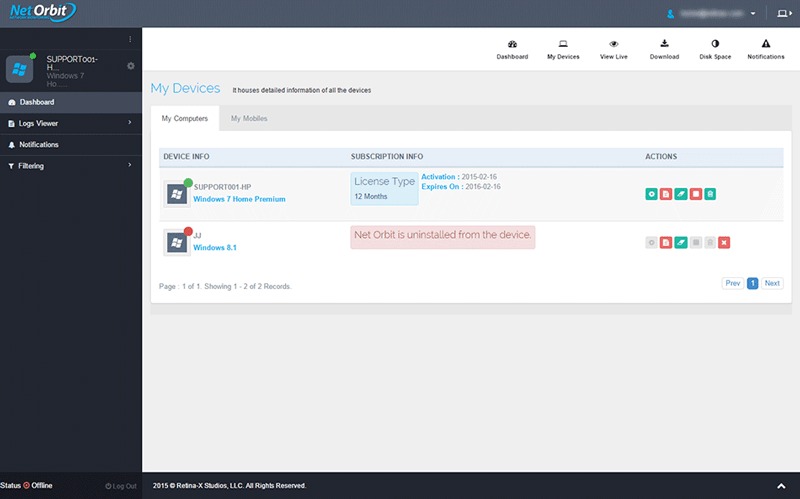This screenshot has height=499, width=800.
Task: Click gray last-but-one action icon for JJ
Action: click(710, 242)
